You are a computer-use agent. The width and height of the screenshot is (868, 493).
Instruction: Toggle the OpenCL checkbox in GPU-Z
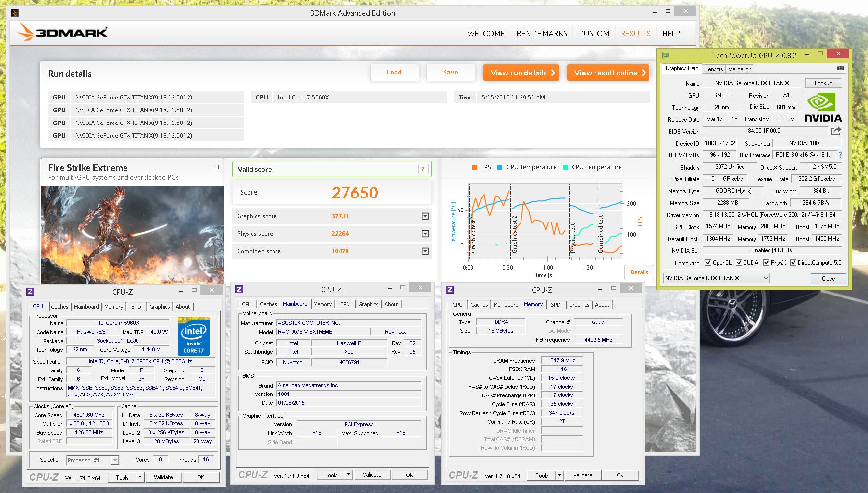(708, 263)
